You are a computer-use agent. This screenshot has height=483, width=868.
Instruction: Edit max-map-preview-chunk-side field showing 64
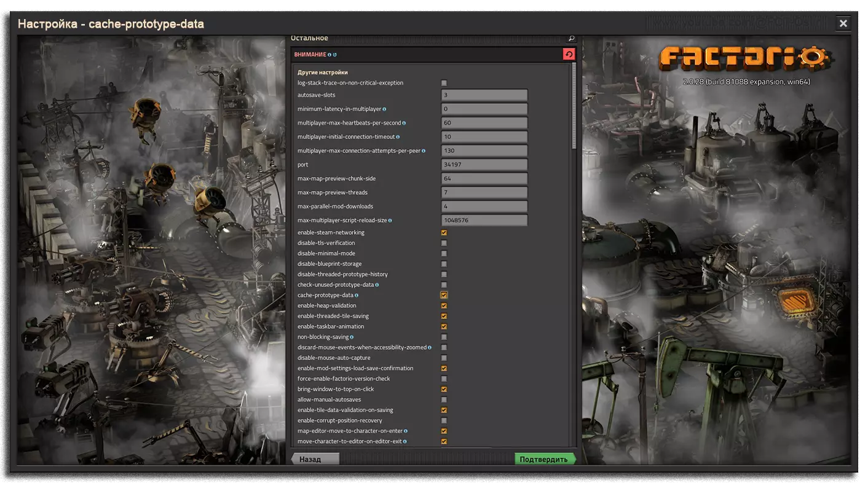pyautogui.click(x=484, y=179)
